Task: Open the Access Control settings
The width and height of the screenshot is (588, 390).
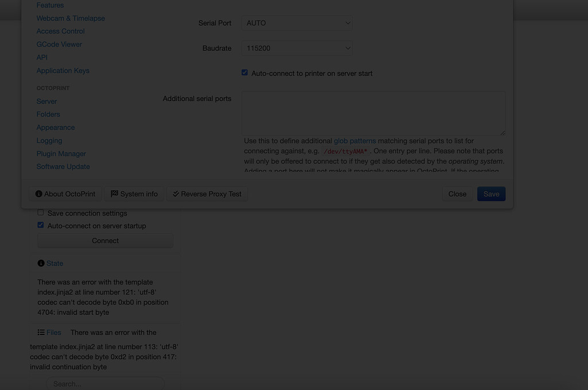Action: pos(60,31)
